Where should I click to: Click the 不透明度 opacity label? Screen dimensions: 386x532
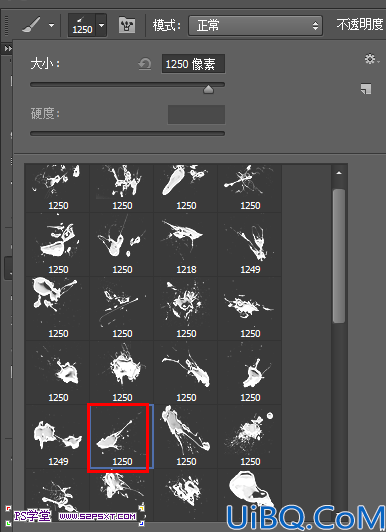360,24
